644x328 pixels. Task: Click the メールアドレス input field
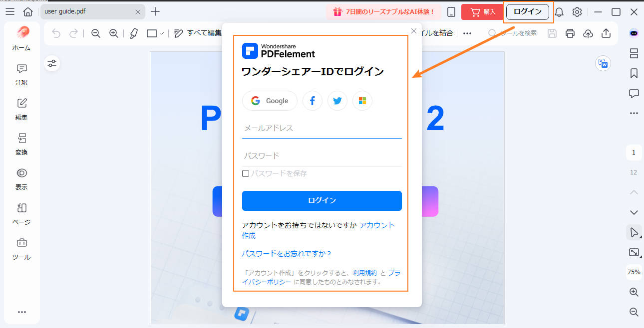pos(322,128)
